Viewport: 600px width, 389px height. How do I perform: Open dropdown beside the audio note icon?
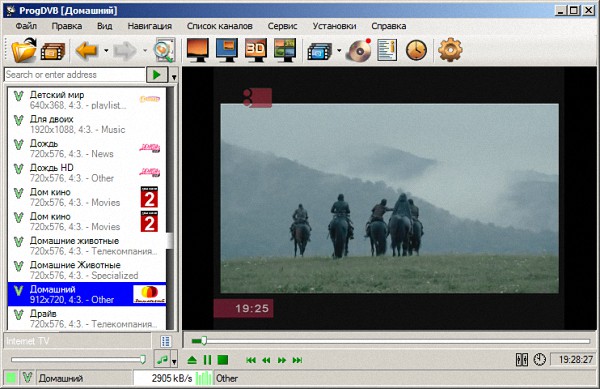coord(174,361)
